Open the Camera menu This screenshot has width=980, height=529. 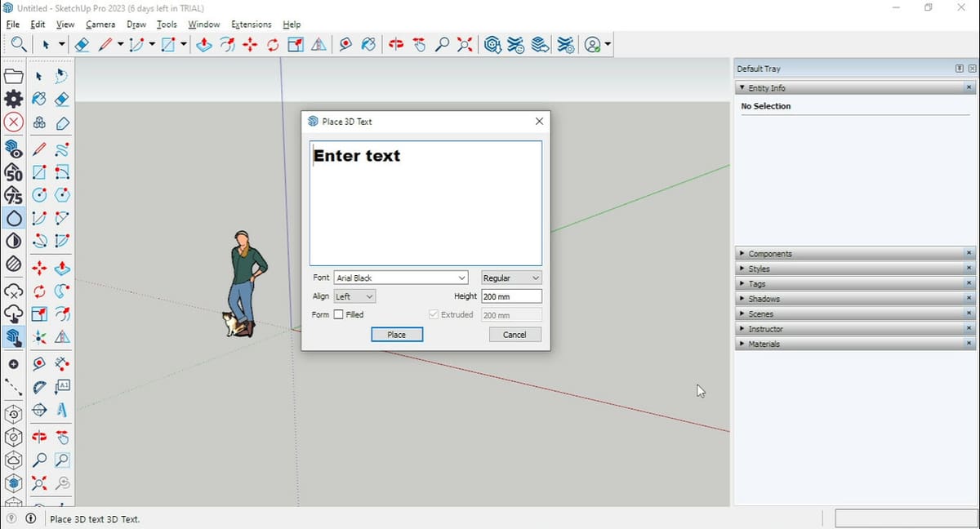point(100,24)
